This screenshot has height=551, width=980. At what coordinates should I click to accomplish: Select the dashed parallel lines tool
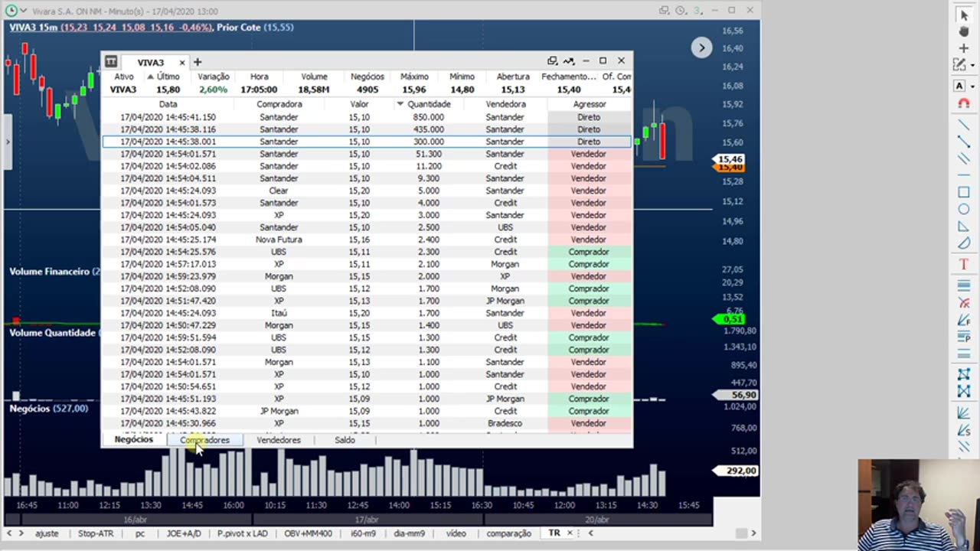pyautogui.click(x=964, y=447)
